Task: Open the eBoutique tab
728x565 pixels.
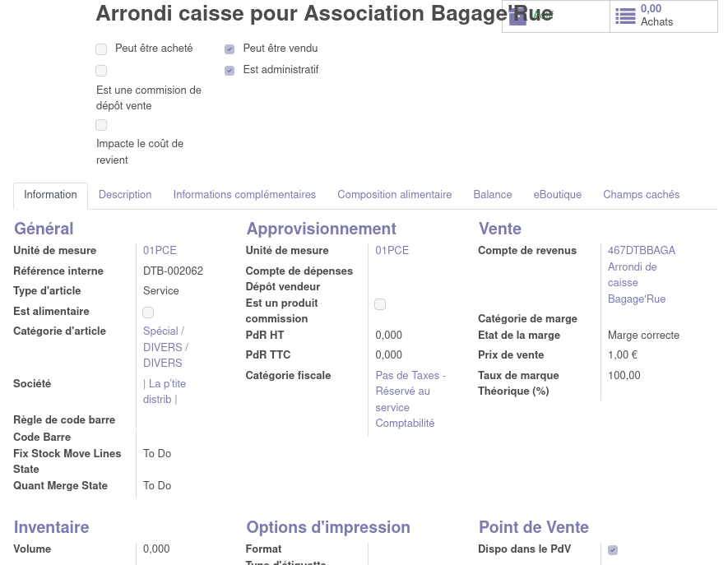Action: tap(557, 195)
